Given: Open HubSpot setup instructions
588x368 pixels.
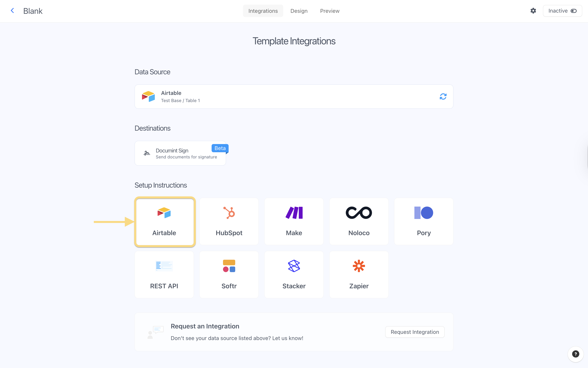Looking at the screenshot, I should click(x=229, y=221).
